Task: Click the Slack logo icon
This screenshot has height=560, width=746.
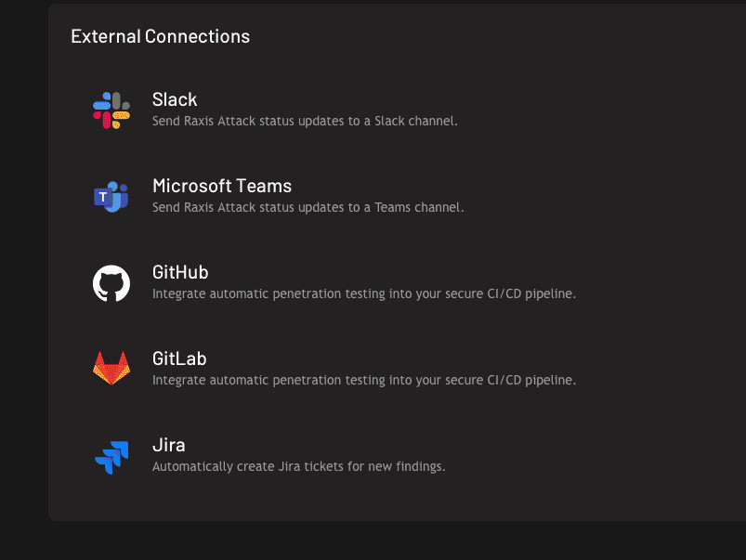Action: pyautogui.click(x=111, y=111)
